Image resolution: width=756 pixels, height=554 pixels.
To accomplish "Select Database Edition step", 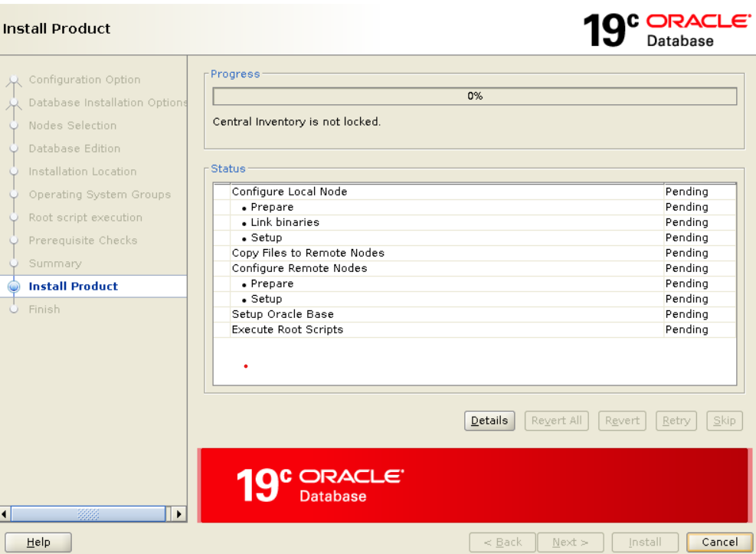I will 75,149.
